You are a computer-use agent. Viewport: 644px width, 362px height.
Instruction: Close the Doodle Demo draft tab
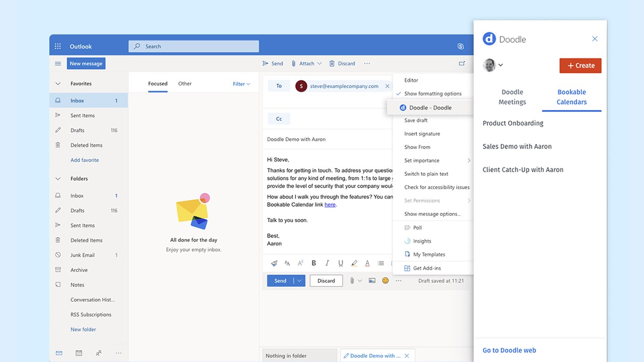[407, 356]
